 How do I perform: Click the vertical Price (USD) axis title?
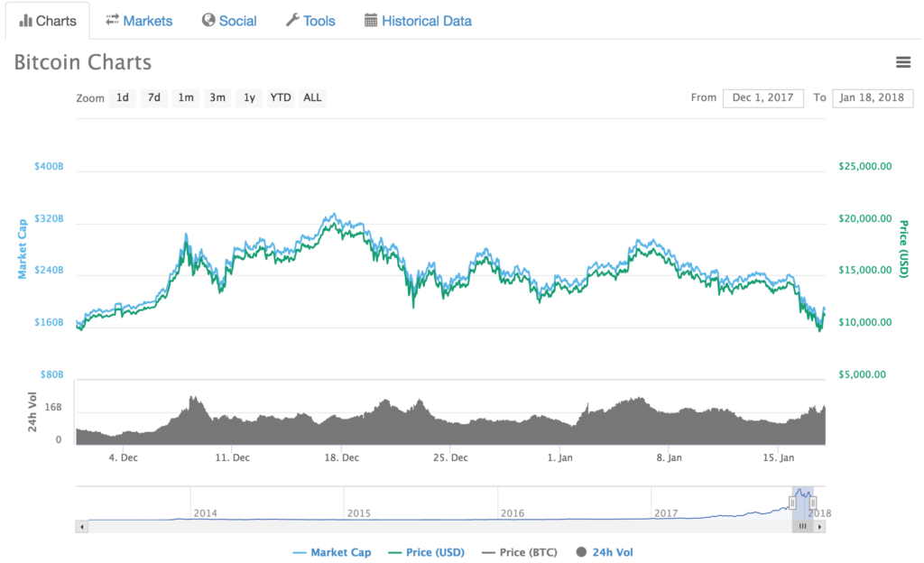pyautogui.click(x=904, y=248)
